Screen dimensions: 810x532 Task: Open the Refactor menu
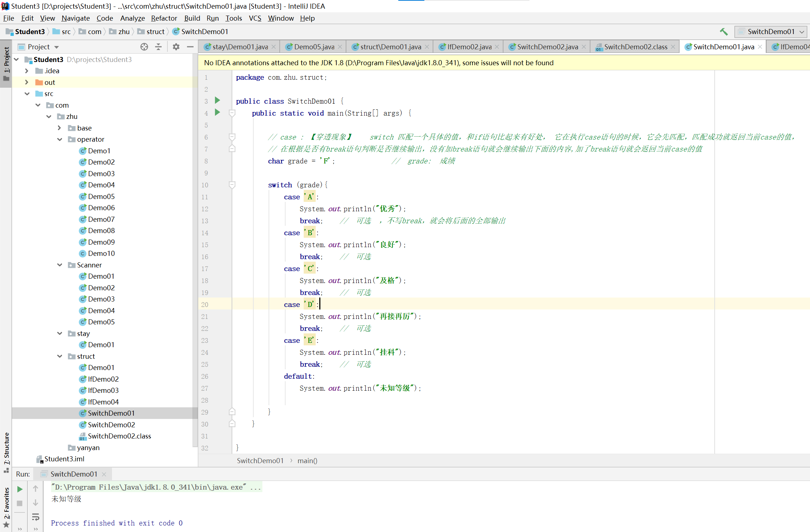[x=164, y=18]
